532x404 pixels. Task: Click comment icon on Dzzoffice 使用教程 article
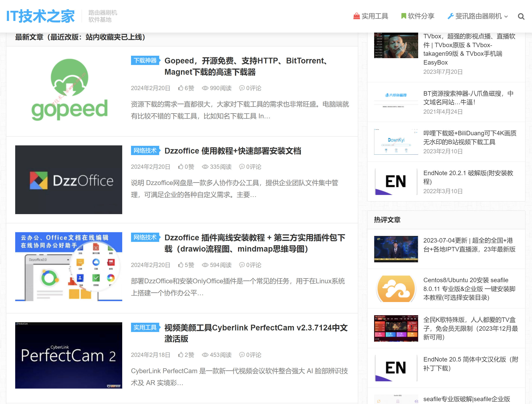tap(242, 167)
